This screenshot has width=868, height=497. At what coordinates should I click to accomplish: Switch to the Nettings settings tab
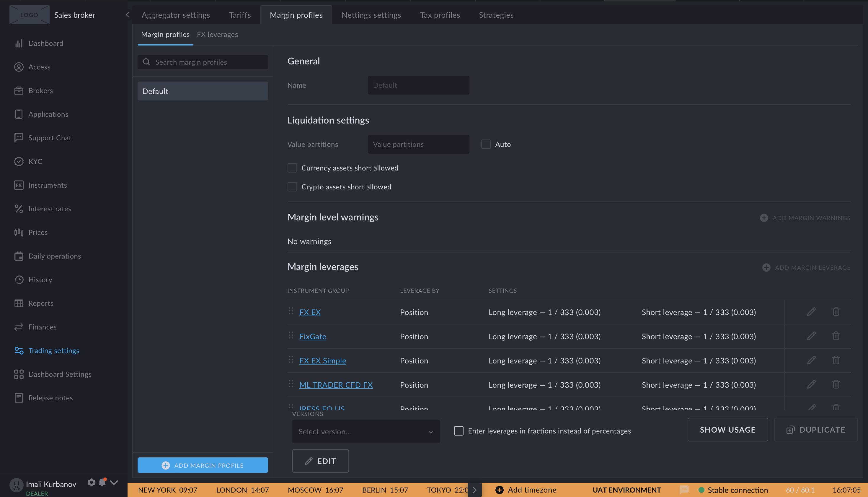pos(371,15)
